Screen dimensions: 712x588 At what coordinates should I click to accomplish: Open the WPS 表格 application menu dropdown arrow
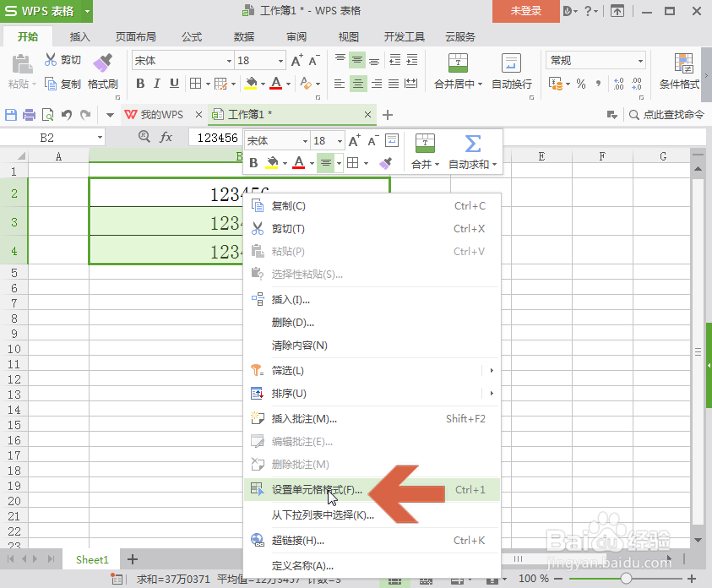[x=87, y=11]
